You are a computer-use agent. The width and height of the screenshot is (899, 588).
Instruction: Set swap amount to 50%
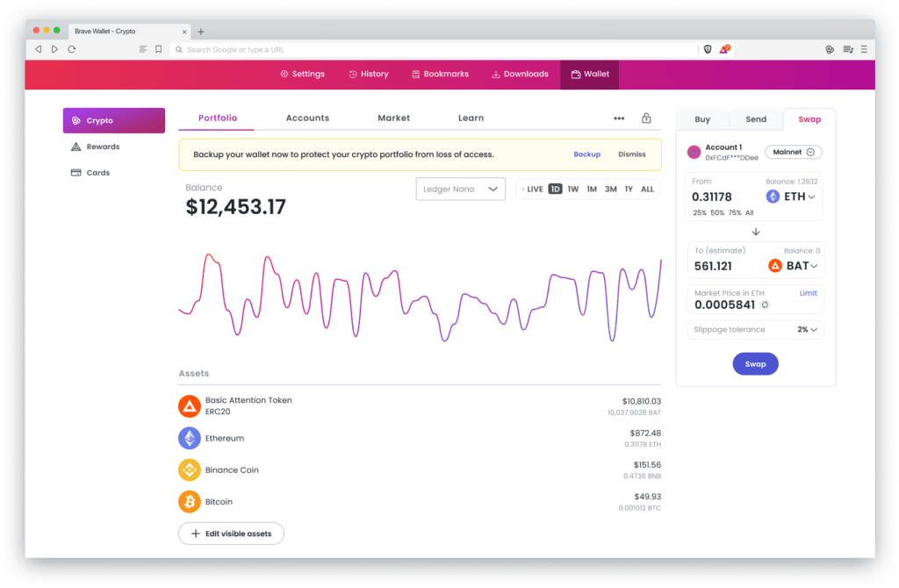coord(717,212)
